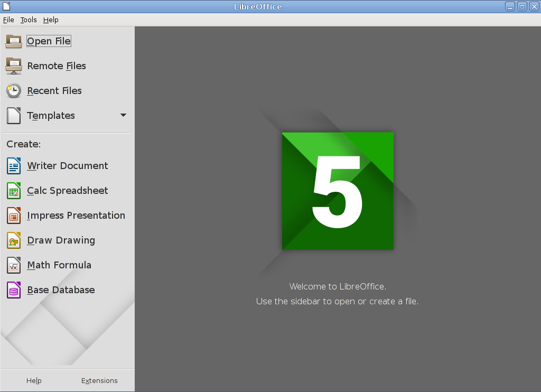Viewport: 541px width, 392px height.
Task: Open the Extensions link in the sidebar
Action: (x=99, y=380)
